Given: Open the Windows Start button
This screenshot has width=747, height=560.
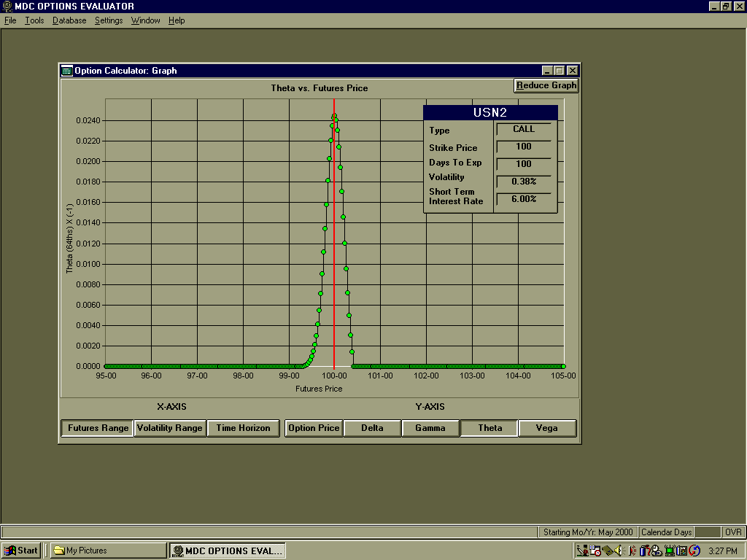Looking at the screenshot, I should 21,551.
